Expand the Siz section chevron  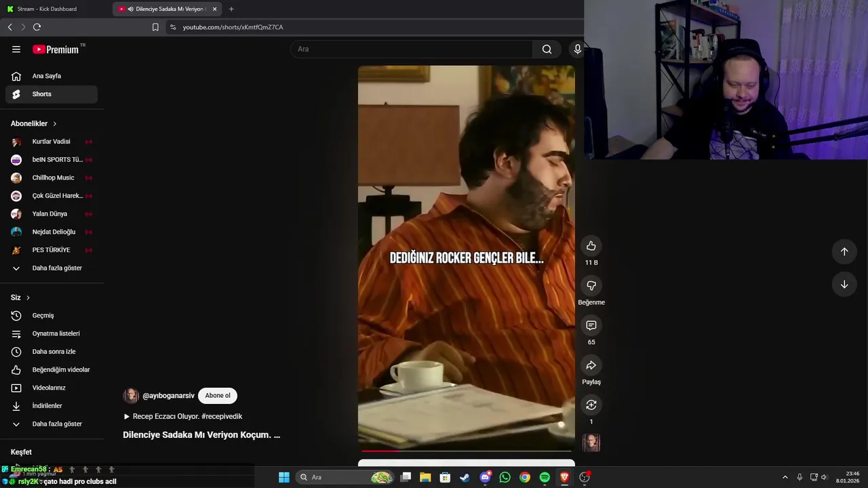pyautogui.click(x=28, y=298)
